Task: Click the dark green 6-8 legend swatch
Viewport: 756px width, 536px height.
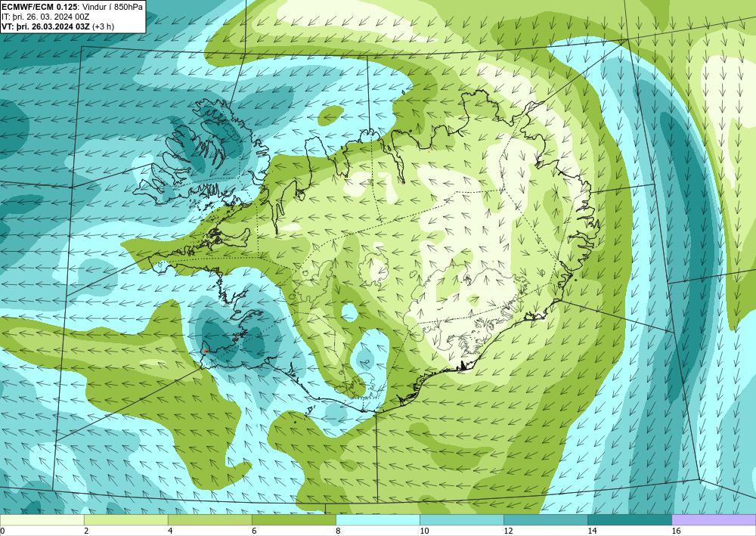Action: tap(293, 520)
